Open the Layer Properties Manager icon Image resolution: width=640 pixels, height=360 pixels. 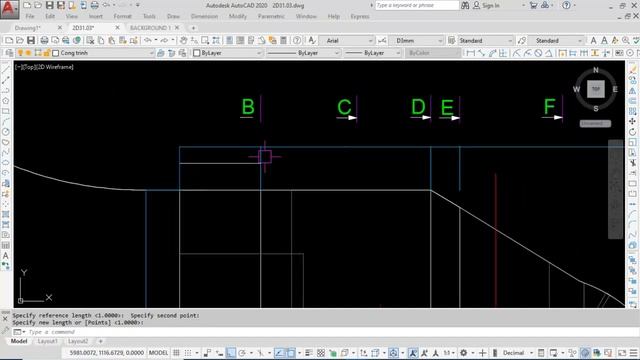9,53
